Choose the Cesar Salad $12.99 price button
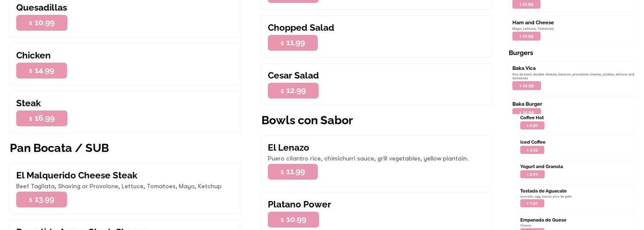This screenshot has width=644, height=230. [293, 91]
